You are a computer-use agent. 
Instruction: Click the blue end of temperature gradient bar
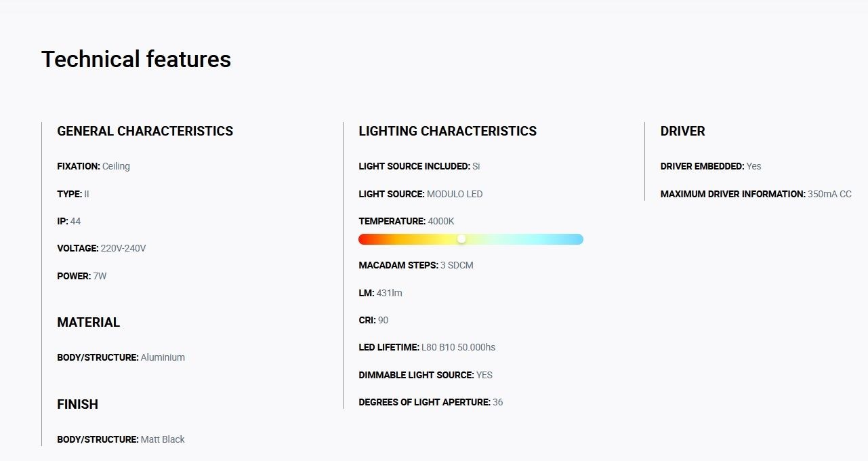click(x=578, y=239)
